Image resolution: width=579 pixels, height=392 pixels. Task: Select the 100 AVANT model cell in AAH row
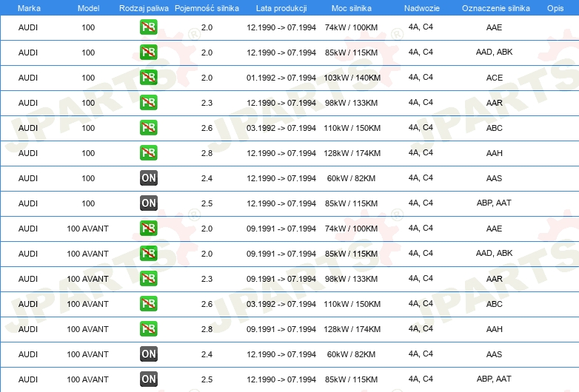click(88, 329)
